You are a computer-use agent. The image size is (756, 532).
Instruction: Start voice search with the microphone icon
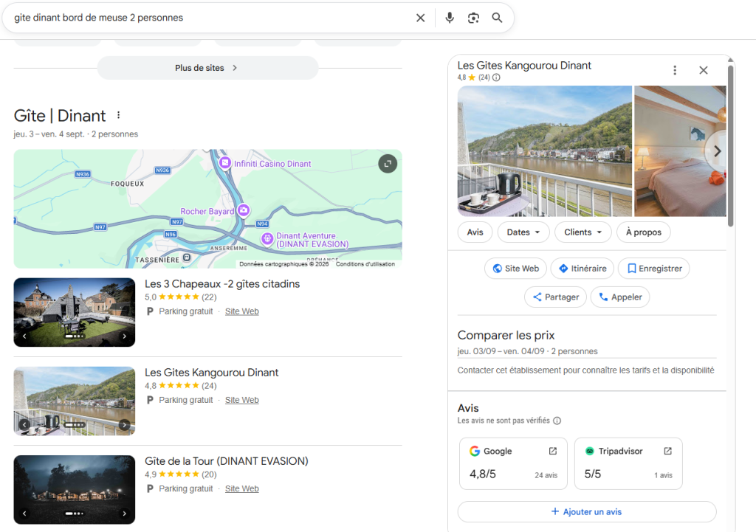click(x=450, y=18)
